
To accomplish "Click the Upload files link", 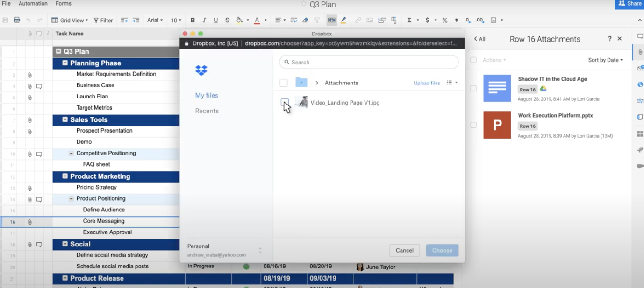I will pyautogui.click(x=426, y=83).
